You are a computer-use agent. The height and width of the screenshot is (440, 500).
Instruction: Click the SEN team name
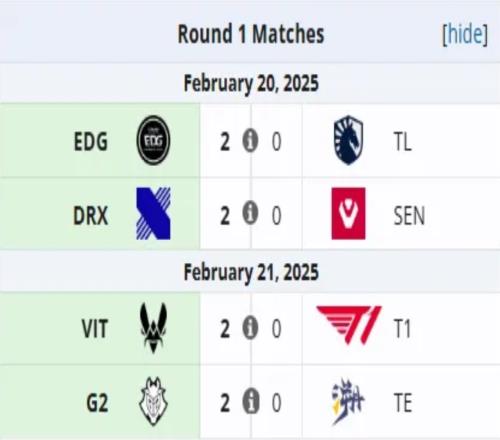409,216
